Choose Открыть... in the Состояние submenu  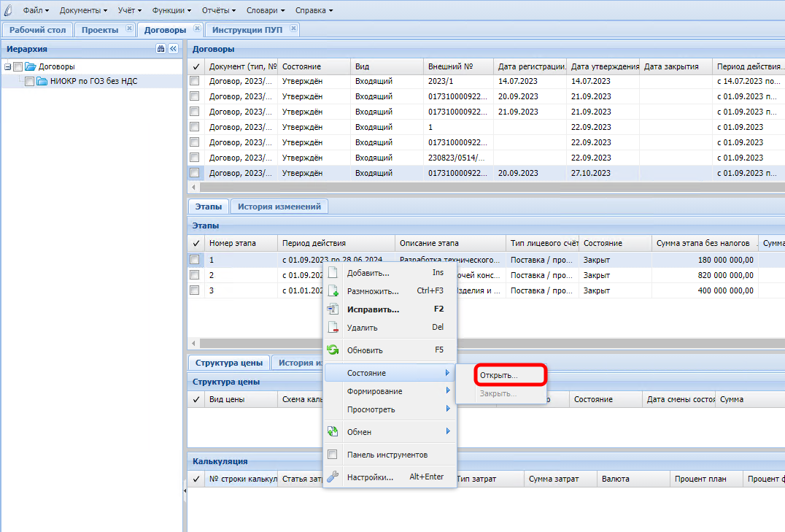coord(499,375)
